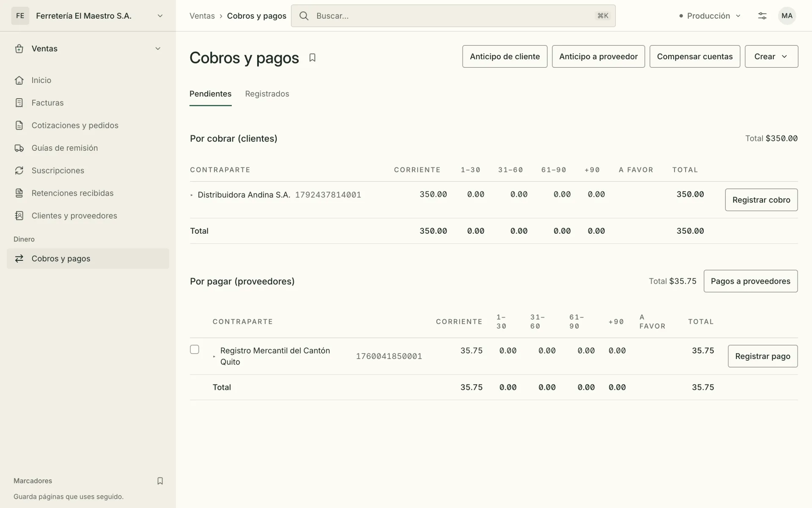Open Pagos a proveedores

click(750, 281)
